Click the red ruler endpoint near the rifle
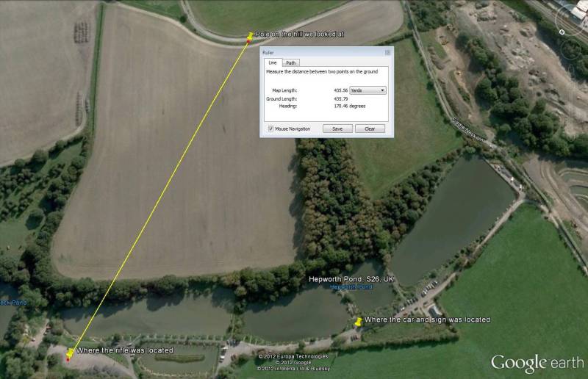Image resolution: width=588 pixels, height=379 pixels. [68, 360]
